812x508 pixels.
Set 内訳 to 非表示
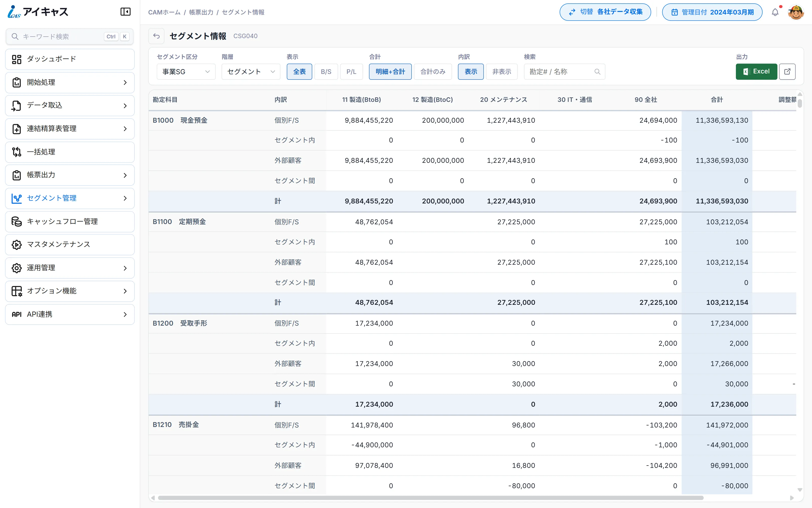tap(502, 72)
